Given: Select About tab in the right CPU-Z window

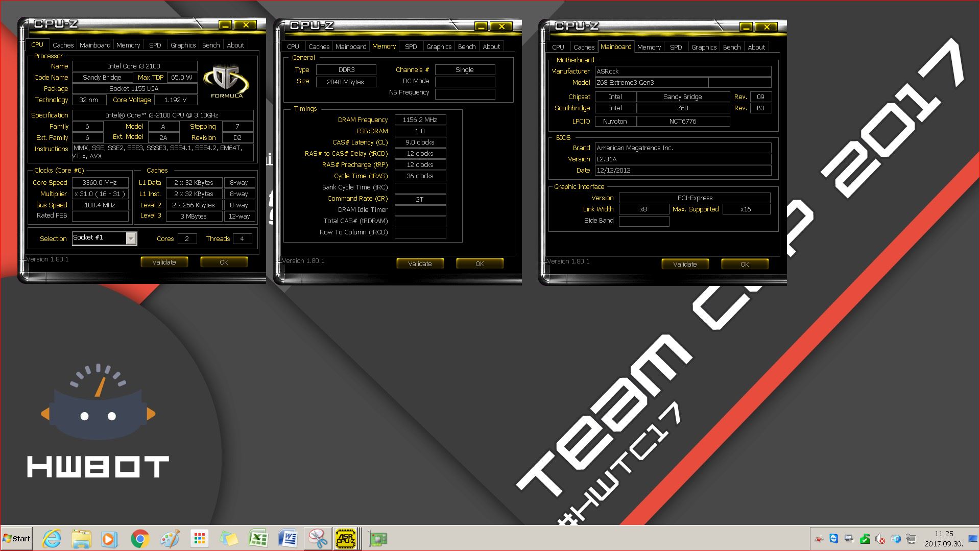Looking at the screenshot, I should point(756,47).
